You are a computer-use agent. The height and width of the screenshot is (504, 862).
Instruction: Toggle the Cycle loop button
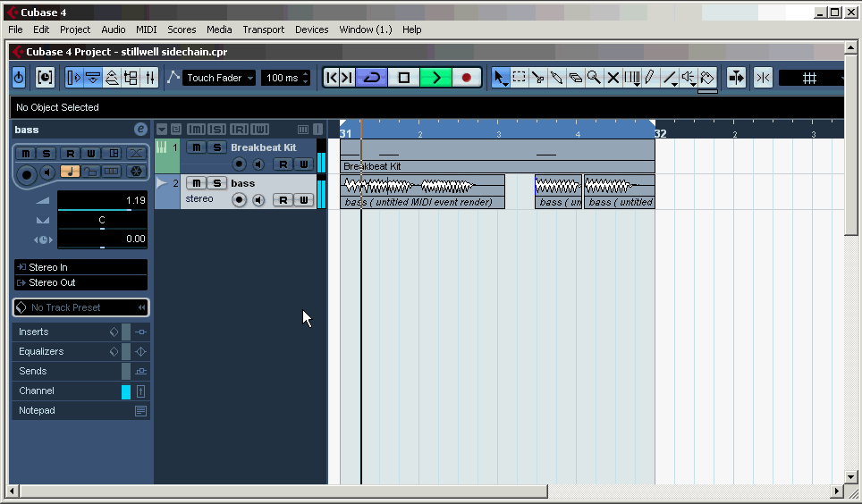pyautogui.click(x=372, y=78)
